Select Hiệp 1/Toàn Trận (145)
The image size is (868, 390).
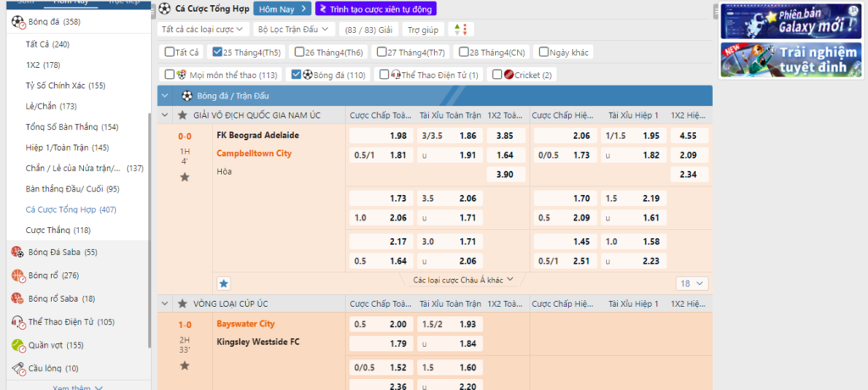68,148
